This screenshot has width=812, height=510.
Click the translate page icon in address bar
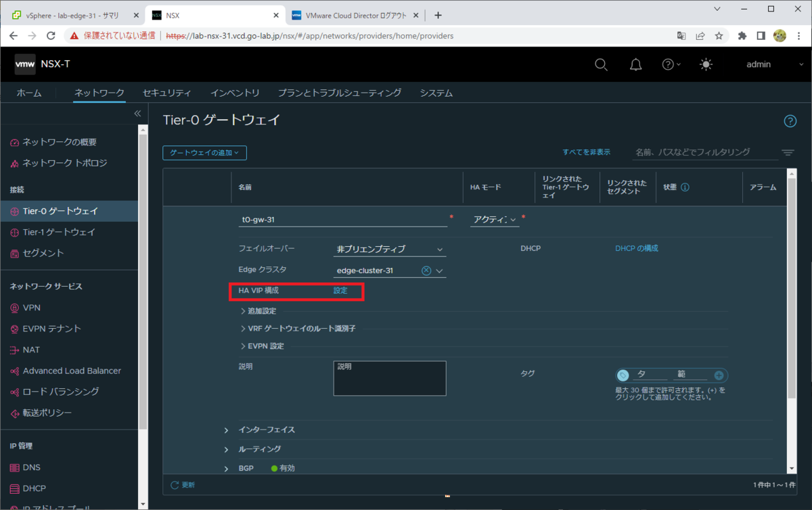pyautogui.click(x=681, y=36)
